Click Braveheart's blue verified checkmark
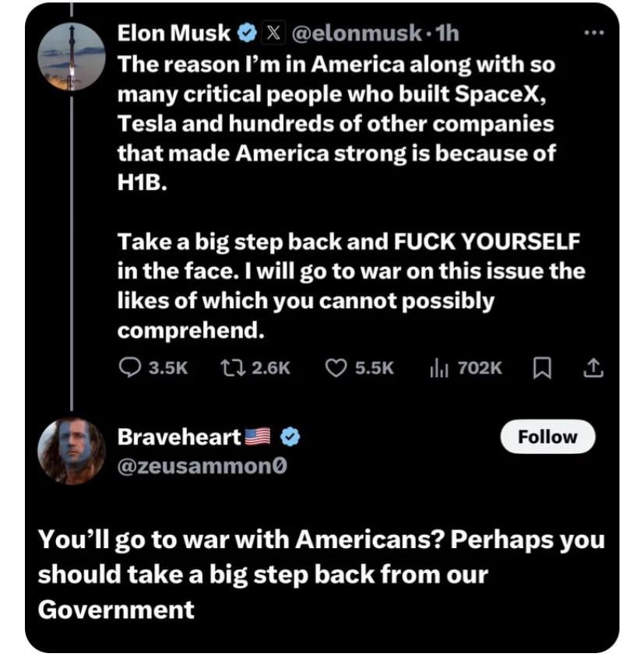Image resolution: width=644 pixels, height=657 pixels. [x=290, y=437]
